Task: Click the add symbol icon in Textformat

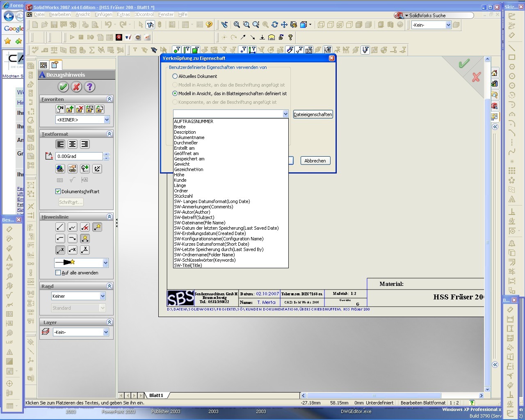Action: point(84,169)
